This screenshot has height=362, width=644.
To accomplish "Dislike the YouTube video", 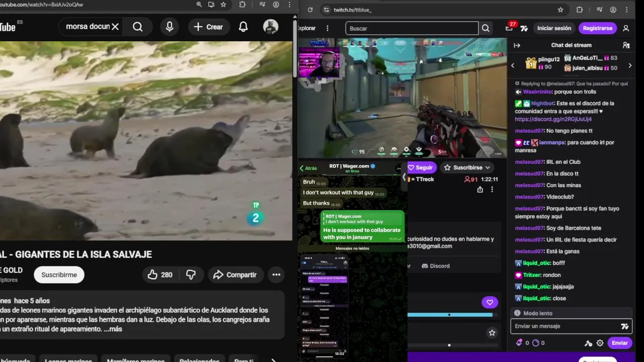I will [191, 275].
